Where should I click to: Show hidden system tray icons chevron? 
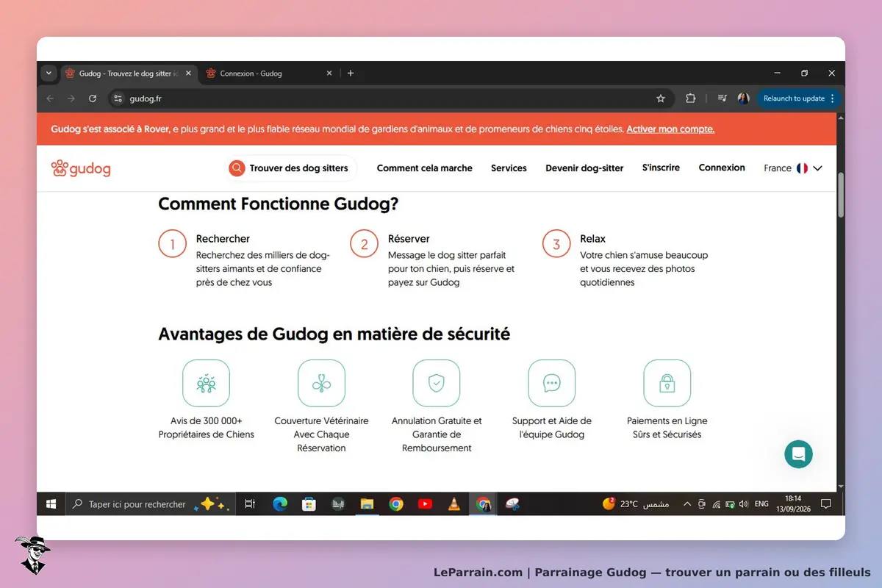pos(687,504)
